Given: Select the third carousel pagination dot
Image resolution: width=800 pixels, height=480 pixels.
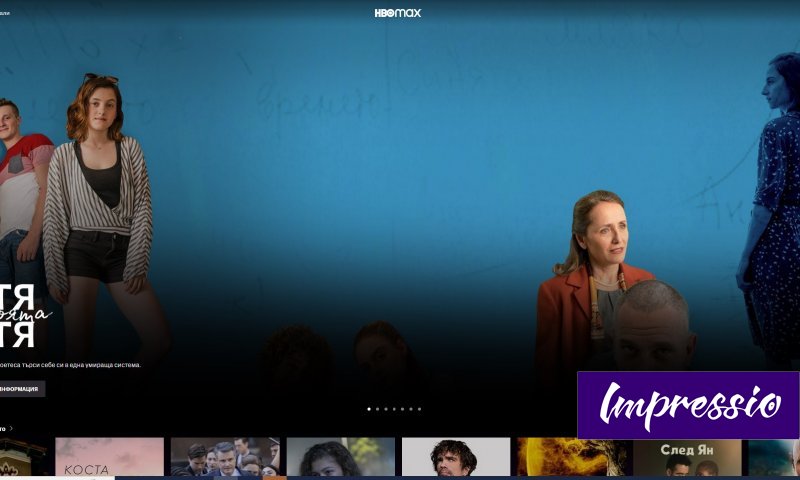Looking at the screenshot, I should click(x=386, y=409).
